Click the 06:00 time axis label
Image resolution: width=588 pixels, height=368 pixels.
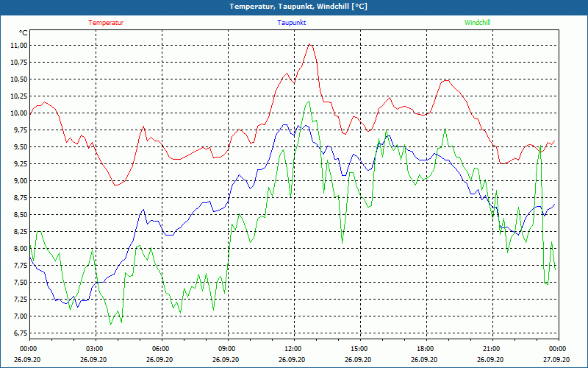pyautogui.click(x=162, y=349)
